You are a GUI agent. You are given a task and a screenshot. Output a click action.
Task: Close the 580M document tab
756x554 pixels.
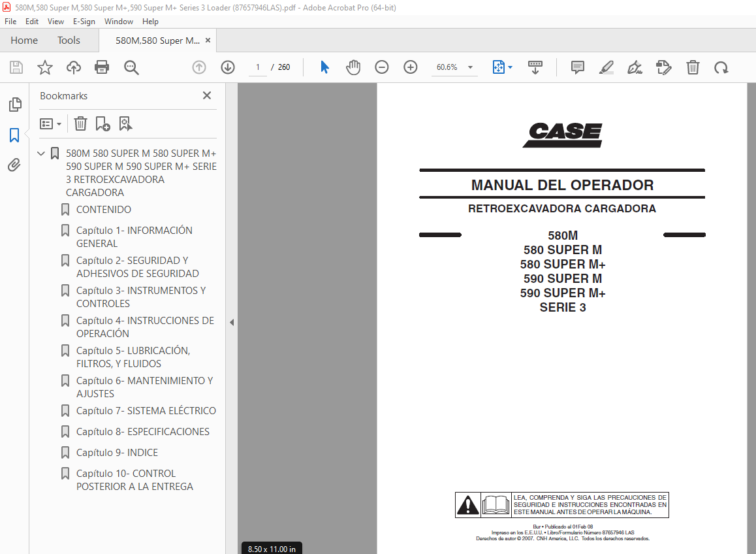(x=208, y=41)
